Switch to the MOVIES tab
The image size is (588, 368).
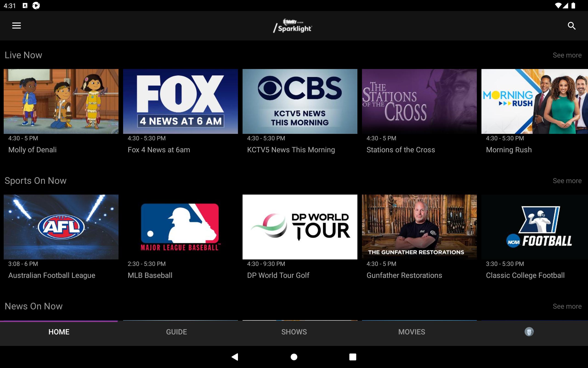click(412, 332)
